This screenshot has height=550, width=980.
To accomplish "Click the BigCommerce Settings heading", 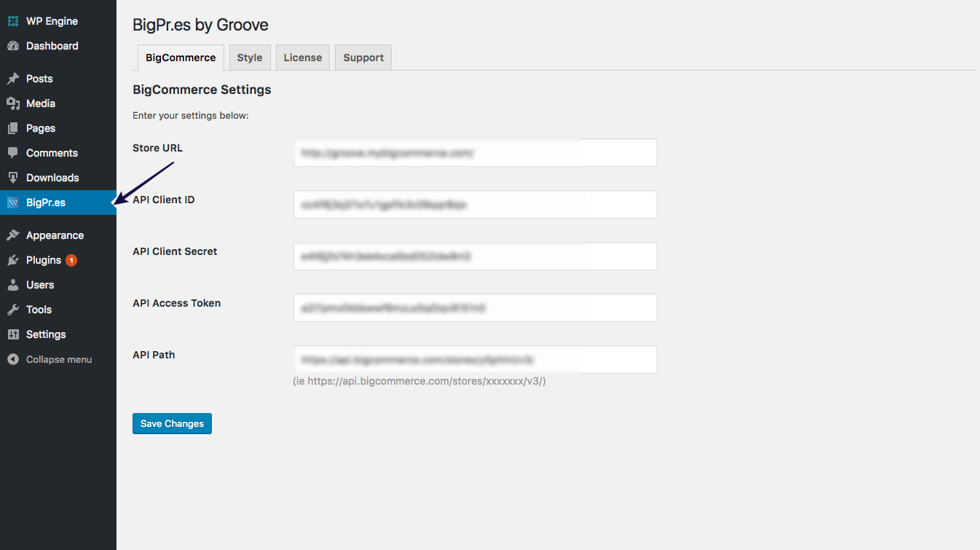I will [x=202, y=90].
